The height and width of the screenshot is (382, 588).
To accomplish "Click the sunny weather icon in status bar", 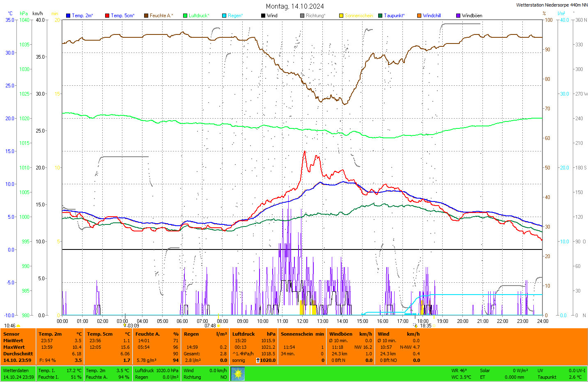I will (238, 374).
